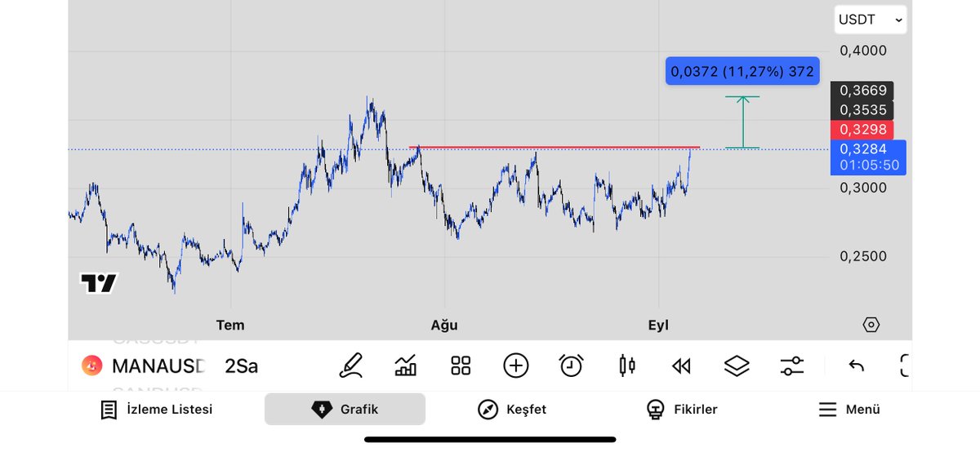This screenshot has height=452, width=980.
Task: Tap the 0,3000 price scale value
Action: click(x=863, y=188)
